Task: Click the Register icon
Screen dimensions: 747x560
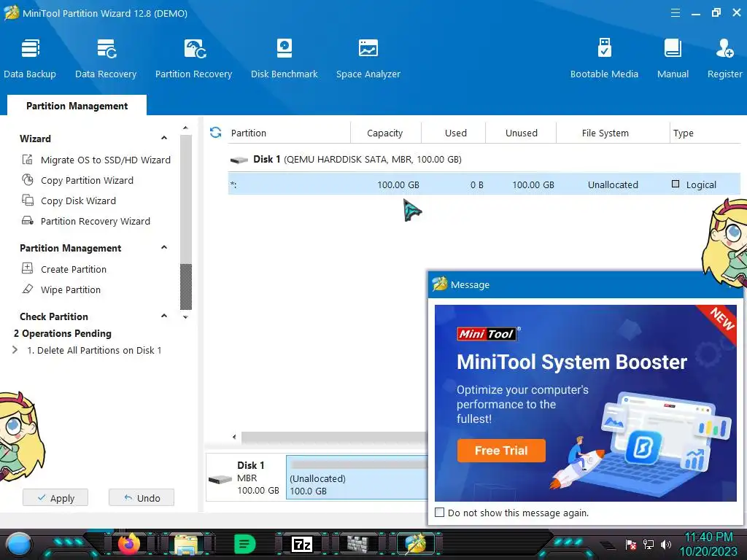Action: click(724, 48)
